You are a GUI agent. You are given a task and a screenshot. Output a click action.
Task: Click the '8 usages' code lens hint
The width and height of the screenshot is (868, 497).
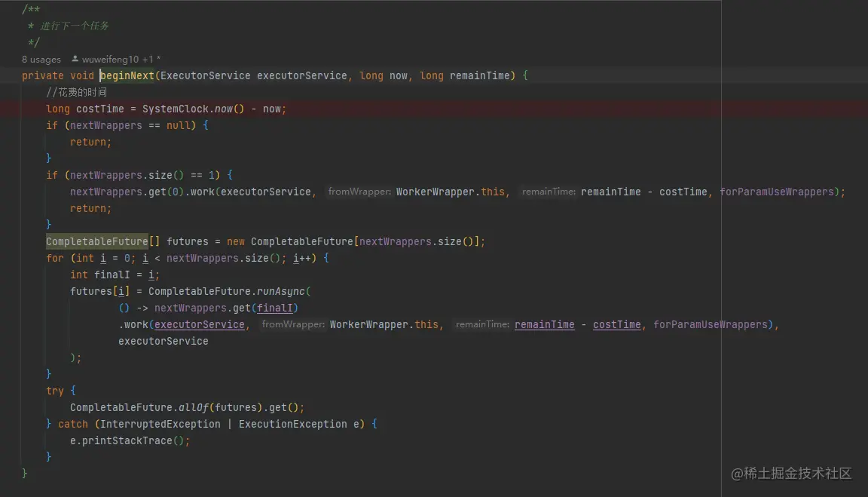pos(41,60)
